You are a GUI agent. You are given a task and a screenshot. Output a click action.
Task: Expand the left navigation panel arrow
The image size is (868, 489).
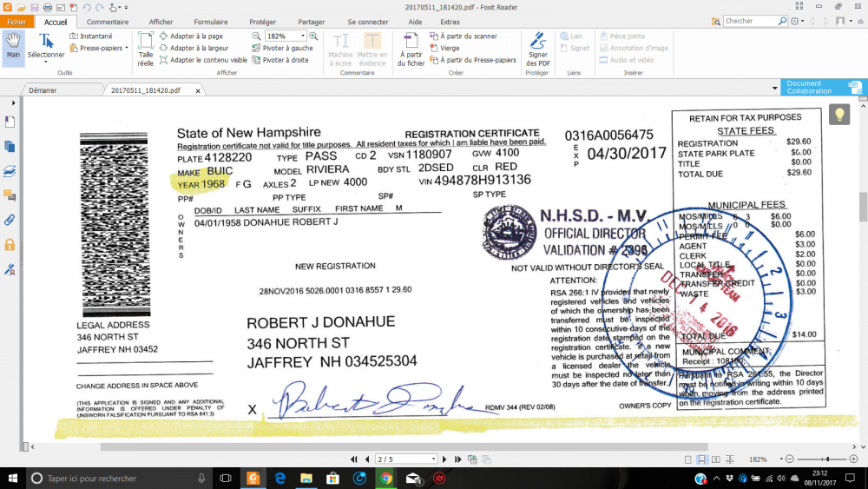point(13,103)
